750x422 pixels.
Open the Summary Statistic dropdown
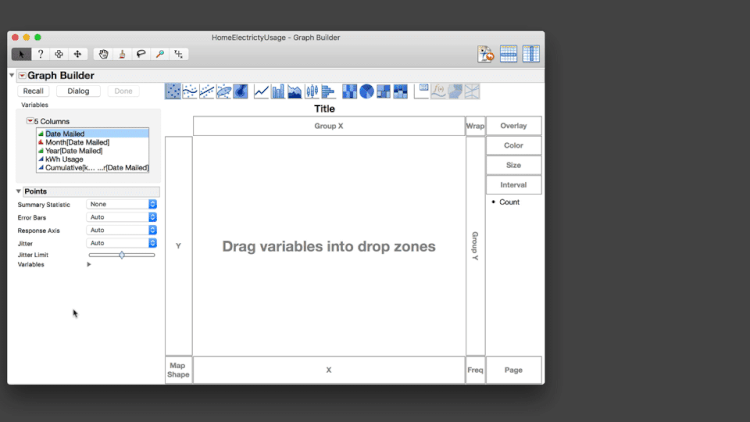121,204
